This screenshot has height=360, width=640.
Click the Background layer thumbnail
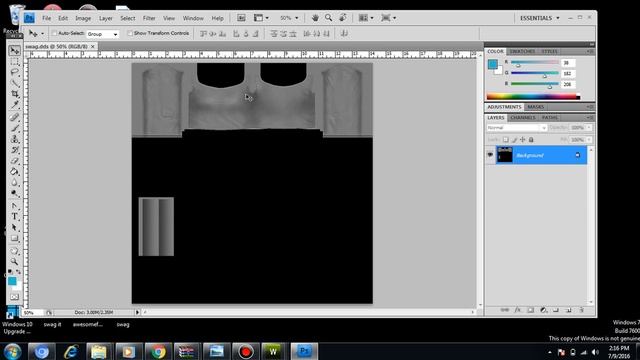tap(504, 155)
